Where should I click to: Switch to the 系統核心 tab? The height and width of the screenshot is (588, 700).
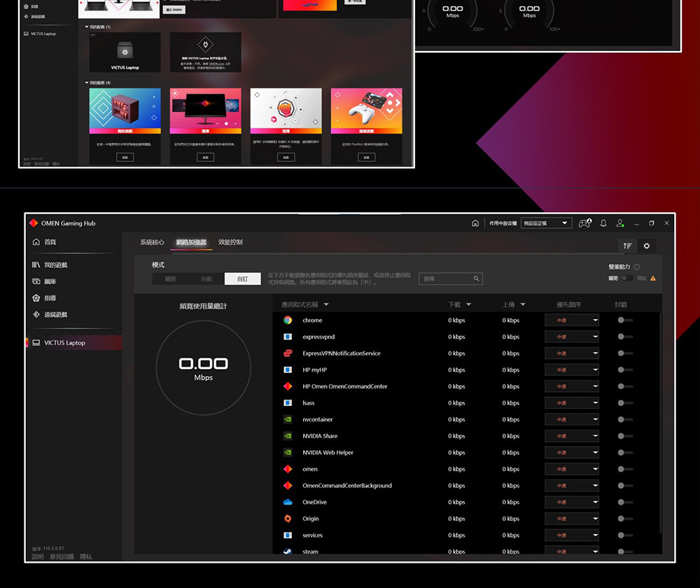coord(152,242)
